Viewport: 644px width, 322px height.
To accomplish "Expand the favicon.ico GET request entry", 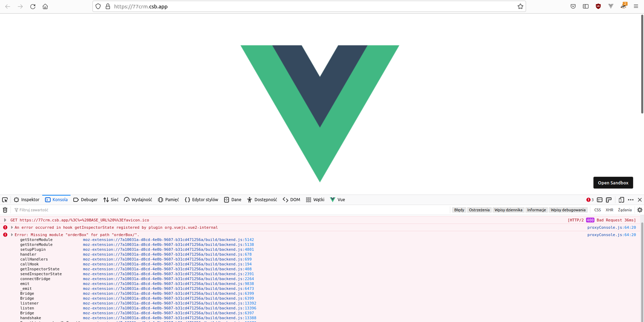I will (x=5, y=220).
